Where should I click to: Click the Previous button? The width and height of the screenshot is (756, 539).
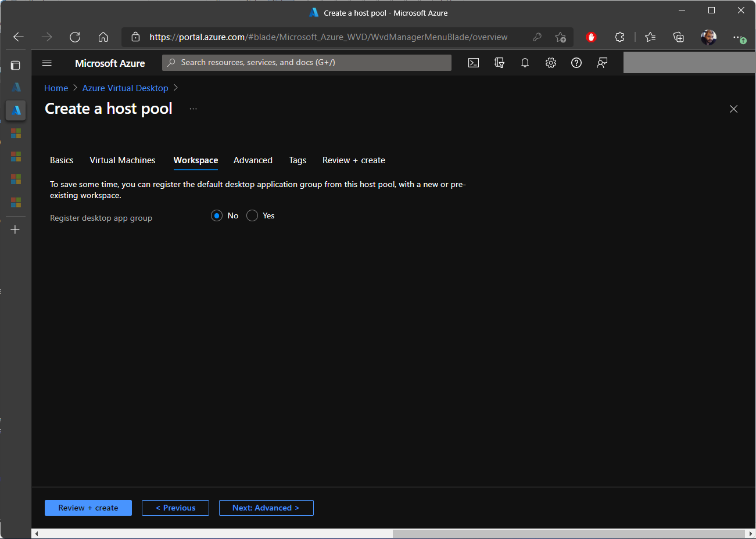(175, 508)
